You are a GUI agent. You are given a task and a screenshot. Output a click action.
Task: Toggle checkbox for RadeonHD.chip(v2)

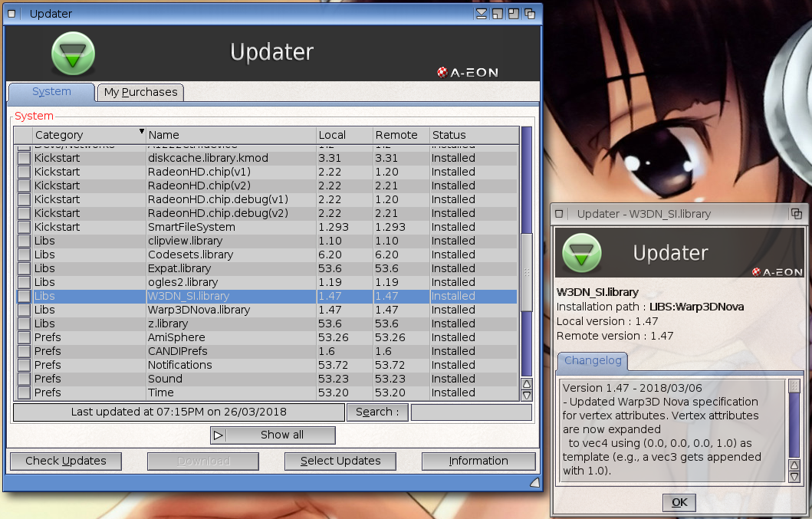(x=24, y=186)
